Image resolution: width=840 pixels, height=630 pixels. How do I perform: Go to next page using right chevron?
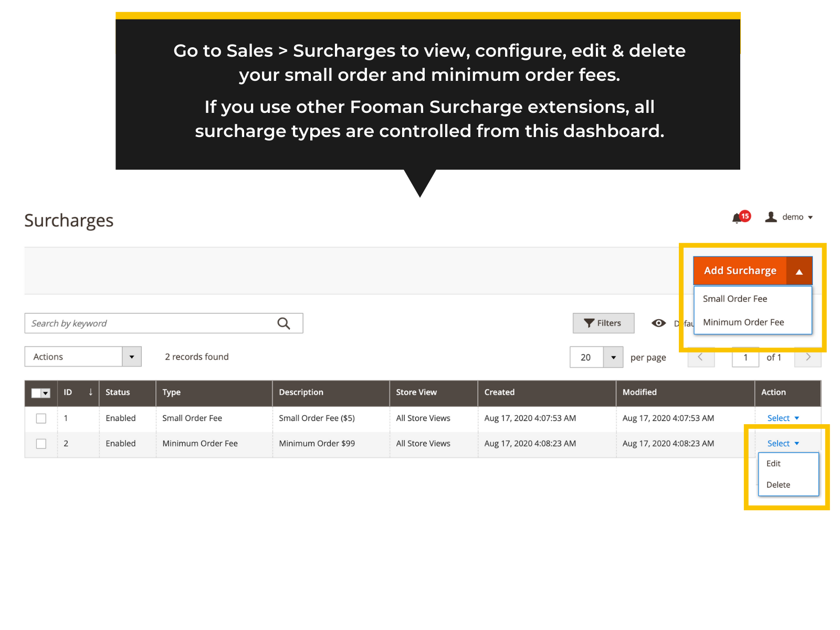pos(807,358)
